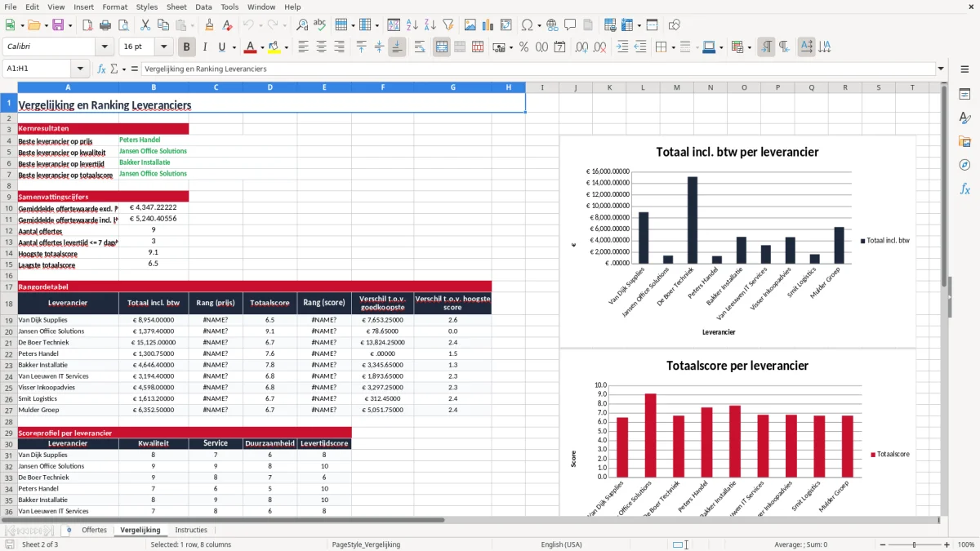Open the Conditional Formatting dropdown arrow

[750, 47]
